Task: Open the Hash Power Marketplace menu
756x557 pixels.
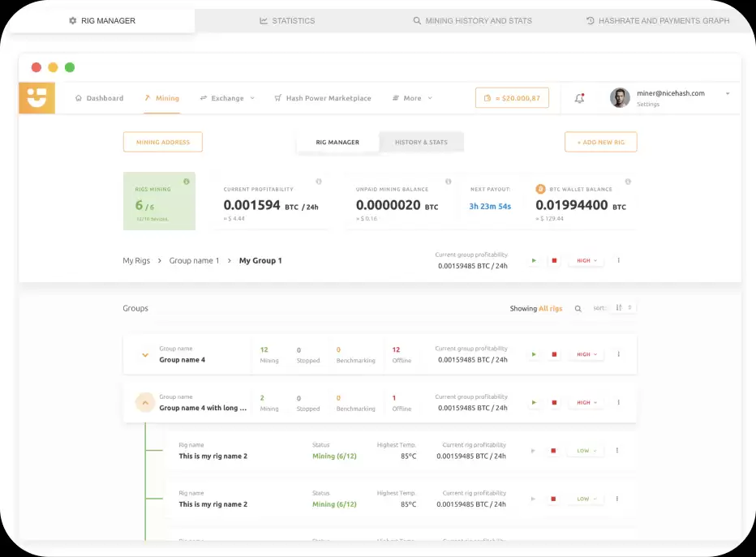Action: (x=323, y=98)
